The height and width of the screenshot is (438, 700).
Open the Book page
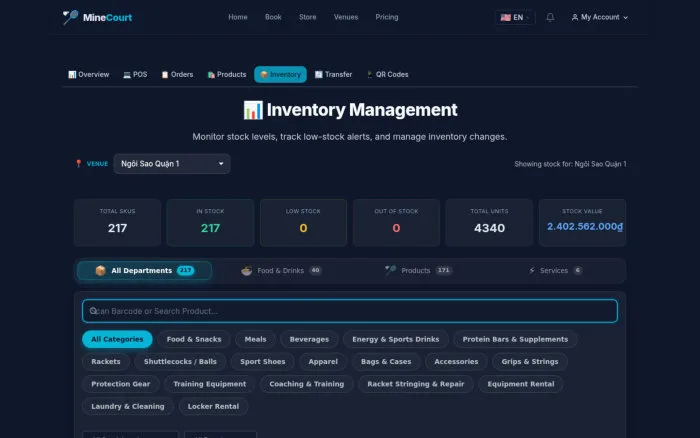pyautogui.click(x=273, y=17)
